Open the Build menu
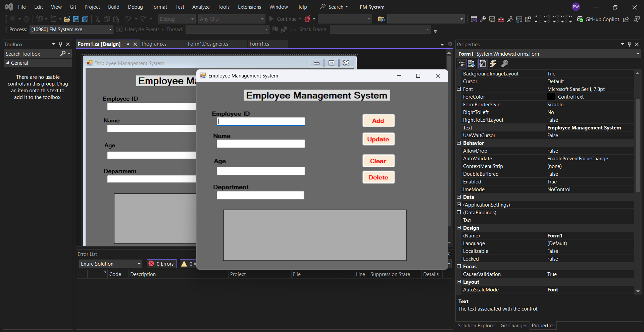The image size is (644, 332). click(113, 7)
